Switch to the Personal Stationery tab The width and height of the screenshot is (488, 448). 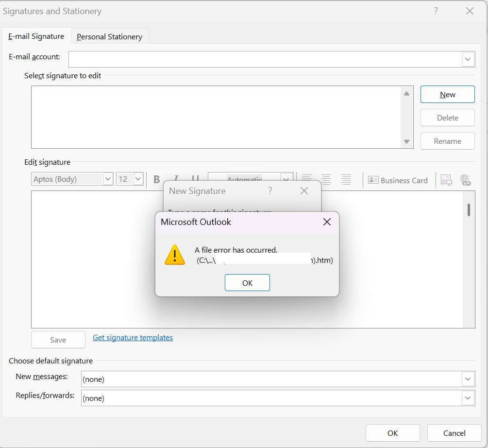point(110,37)
